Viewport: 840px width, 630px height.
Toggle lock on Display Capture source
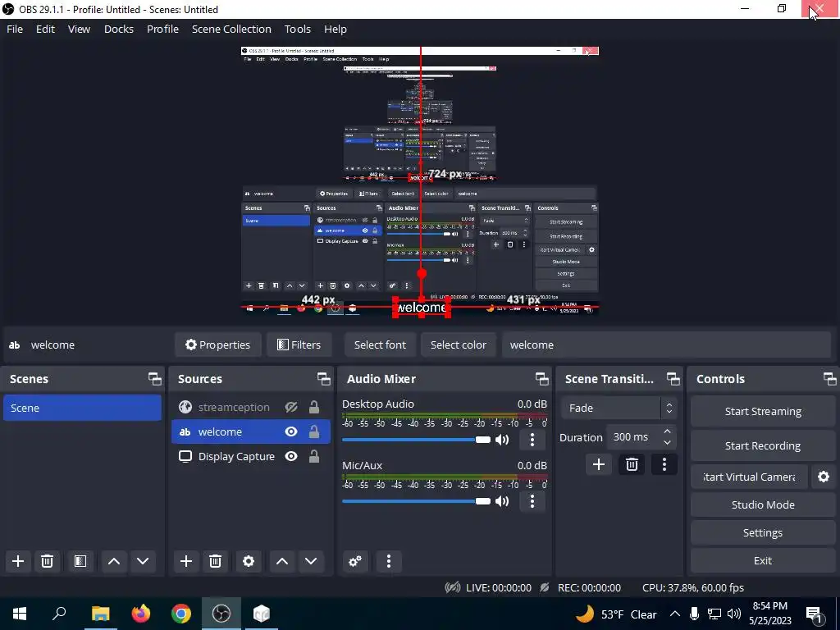click(314, 456)
